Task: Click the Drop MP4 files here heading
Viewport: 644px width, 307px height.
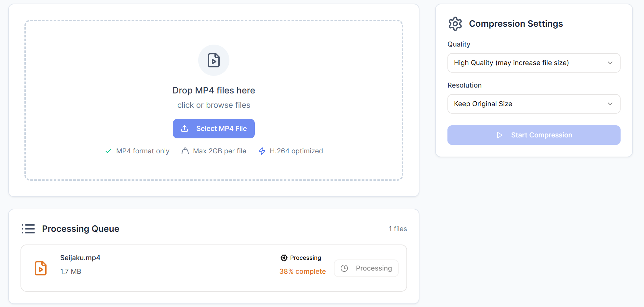Action: tap(214, 91)
